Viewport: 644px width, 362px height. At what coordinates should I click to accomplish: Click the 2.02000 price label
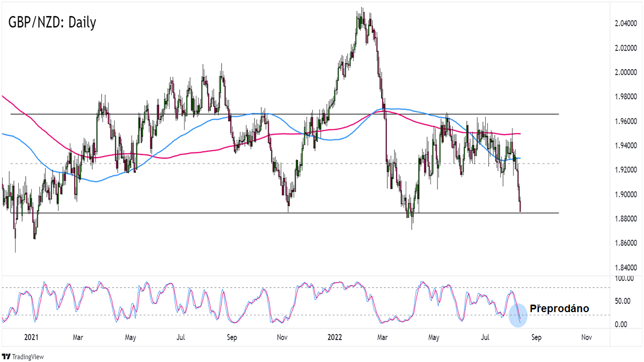click(x=626, y=48)
